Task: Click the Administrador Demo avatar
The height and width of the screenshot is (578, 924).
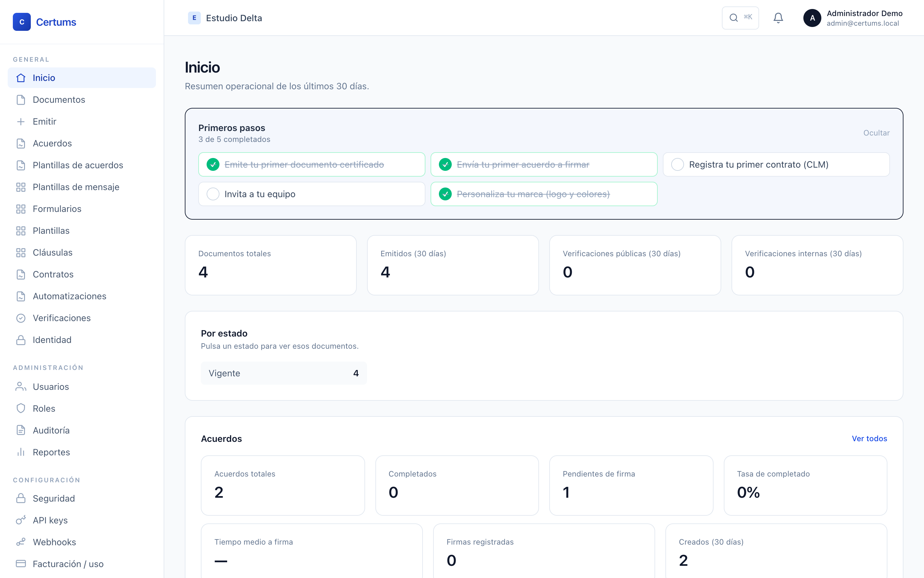Action: tap(812, 18)
